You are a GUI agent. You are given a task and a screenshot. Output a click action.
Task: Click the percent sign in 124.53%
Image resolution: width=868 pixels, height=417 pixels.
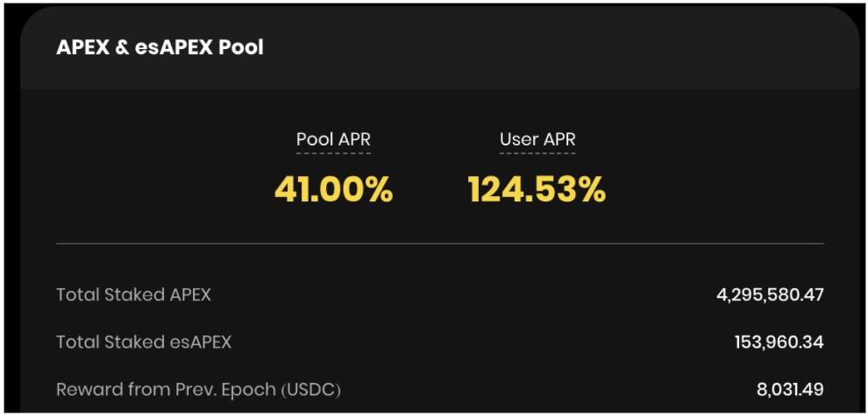pyautogui.click(x=589, y=189)
